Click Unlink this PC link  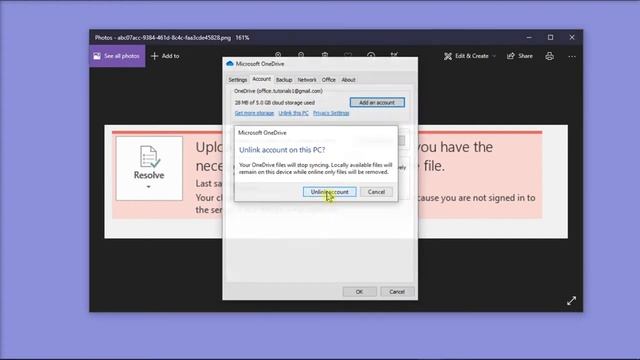tap(293, 113)
